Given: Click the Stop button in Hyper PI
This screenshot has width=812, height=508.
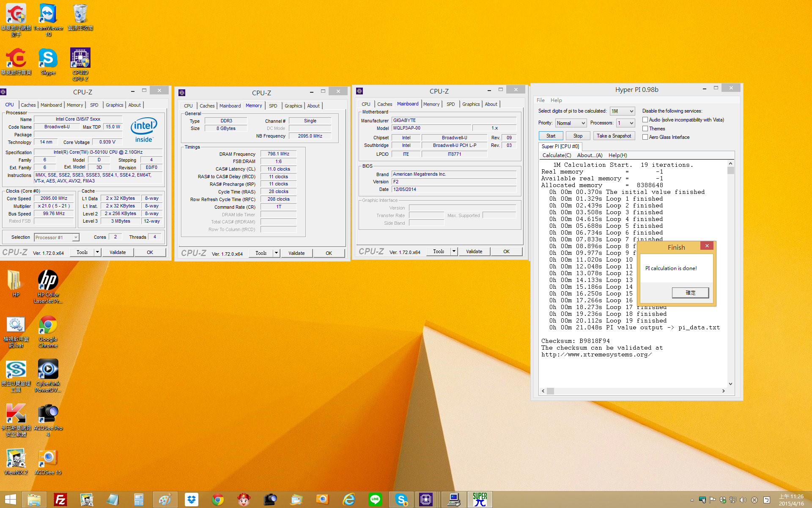Looking at the screenshot, I should point(578,136).
